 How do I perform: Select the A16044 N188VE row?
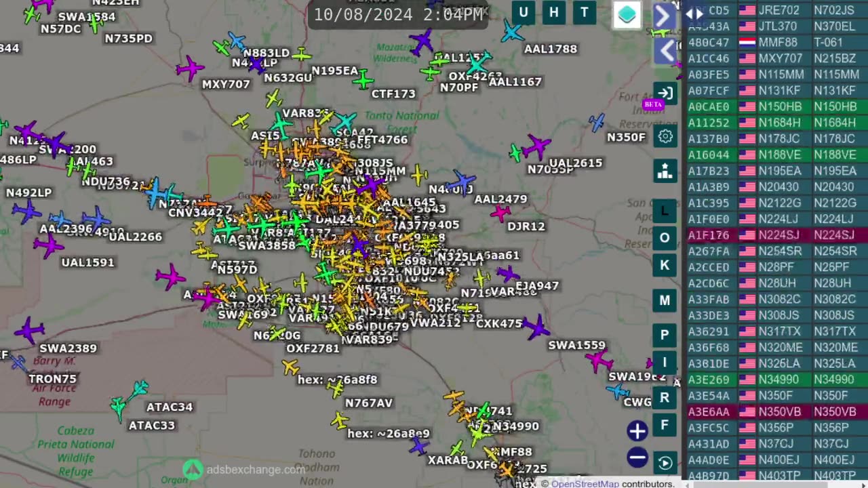tap(776, 155)
